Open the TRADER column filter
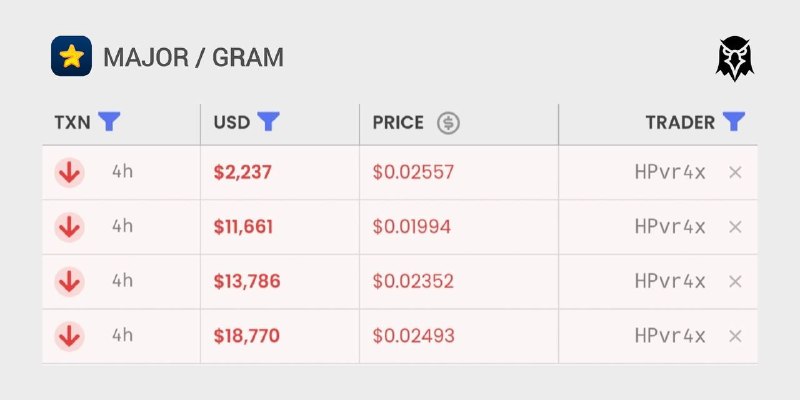The height and width of the screenshot is (400, 800). click(734, 122)
